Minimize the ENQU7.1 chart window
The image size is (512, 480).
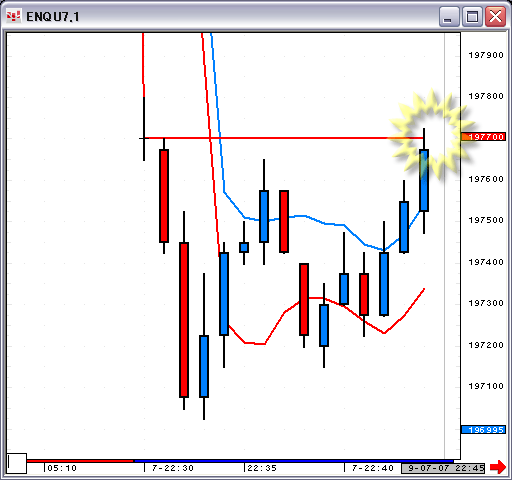point(449,16)
